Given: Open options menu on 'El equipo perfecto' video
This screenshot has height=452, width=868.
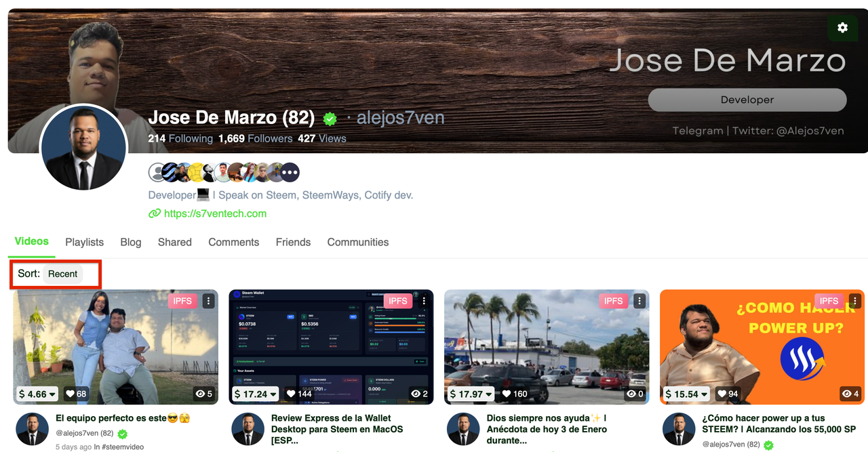Looking at the screenshot, I should coord(209,301).
